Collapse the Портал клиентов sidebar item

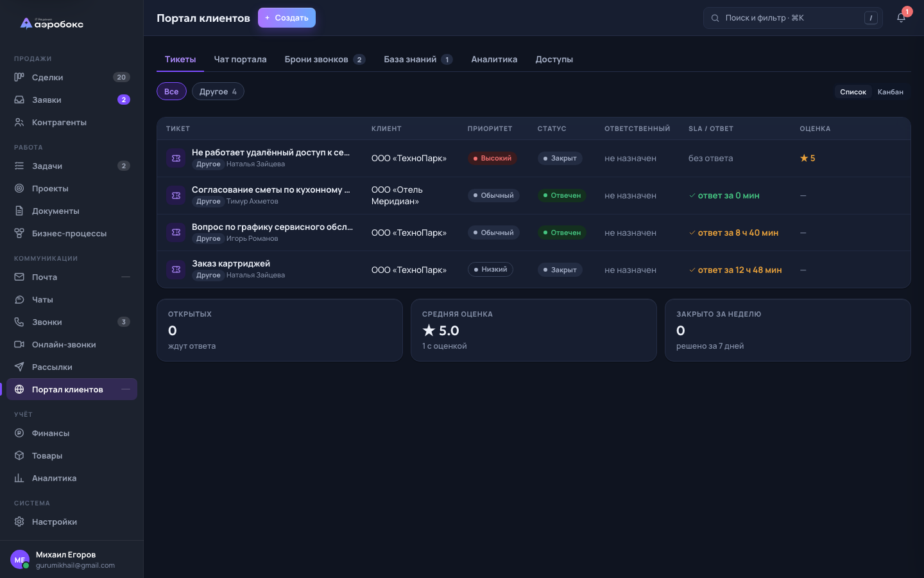[126, 389]
